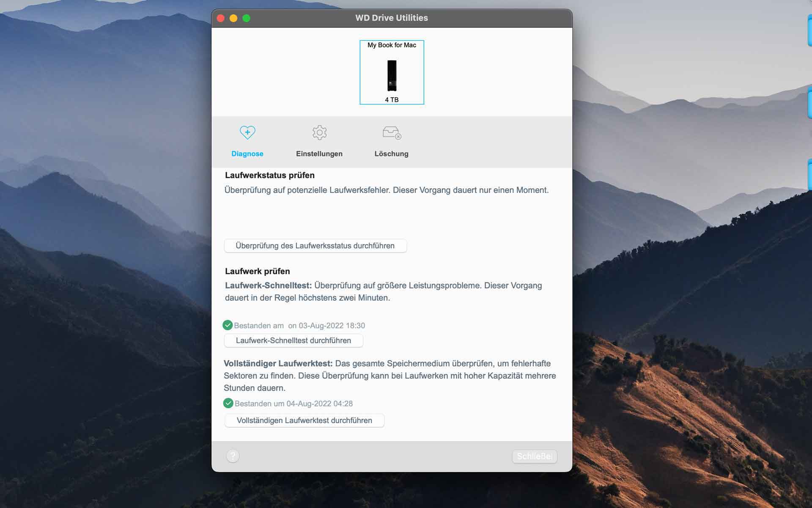Click the black drive image
812x508 pixels.
click(x=392, y=76)
